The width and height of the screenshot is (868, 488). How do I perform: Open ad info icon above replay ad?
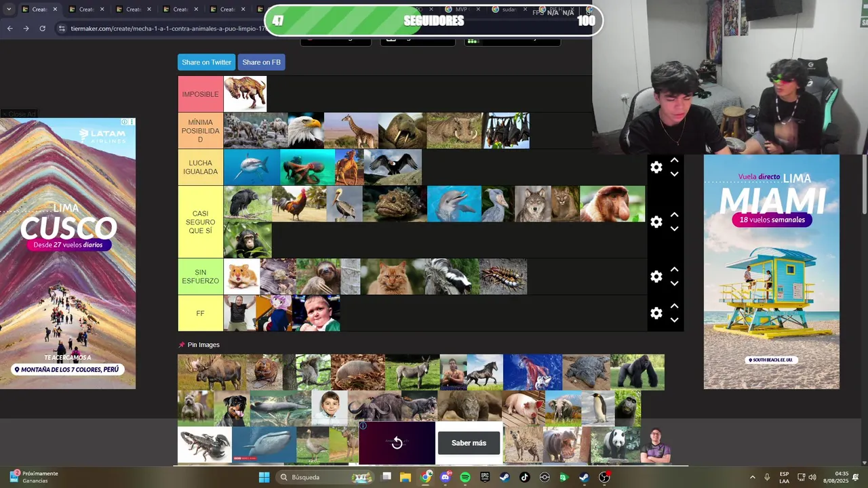pyautogui.click(x=363, y=426)
